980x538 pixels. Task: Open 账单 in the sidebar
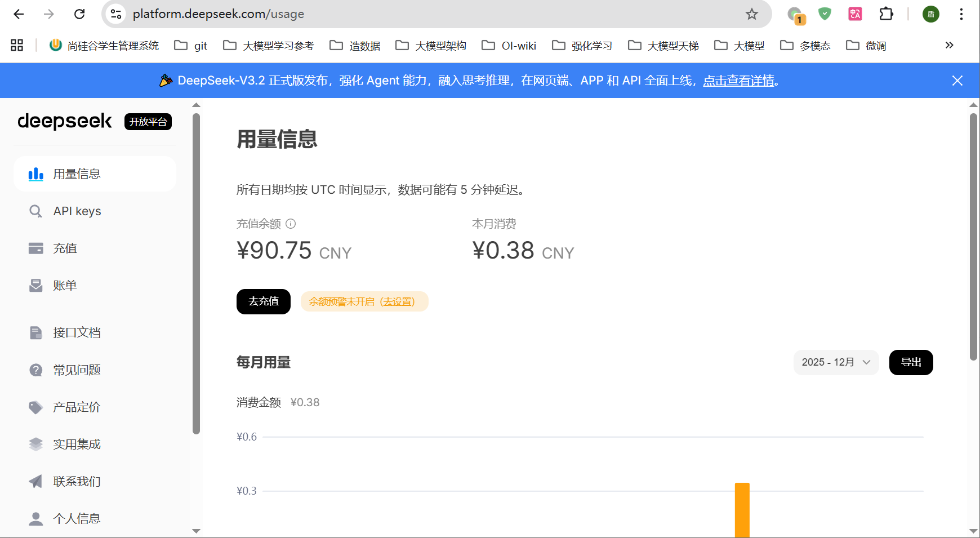[x=95, y=286]
